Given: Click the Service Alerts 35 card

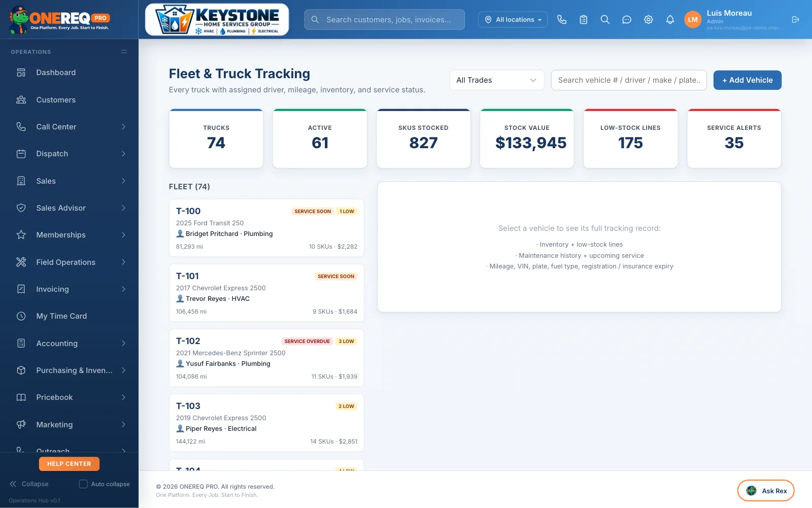Looking at the screenshot, I should tap(734, 138).
